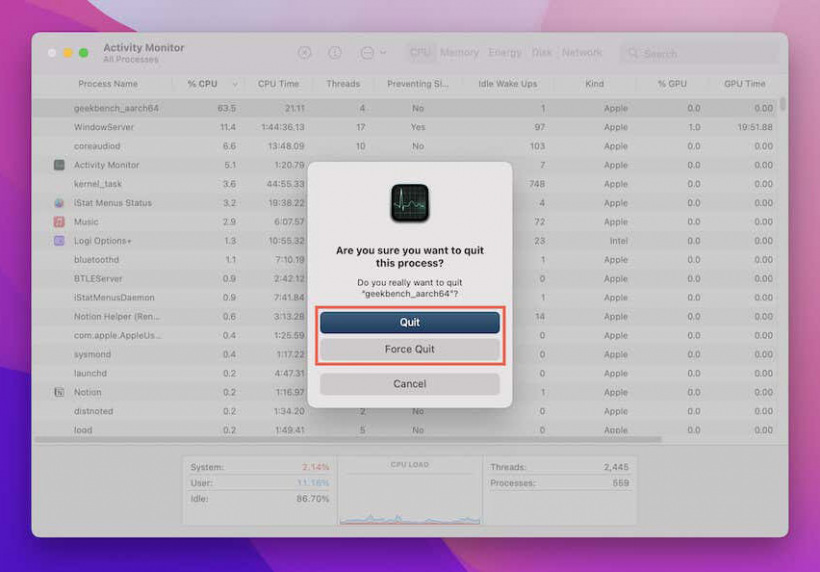Click the Logi Options+ app icon
This screenshot has height=572, width=820.
[x=59, y=241]
